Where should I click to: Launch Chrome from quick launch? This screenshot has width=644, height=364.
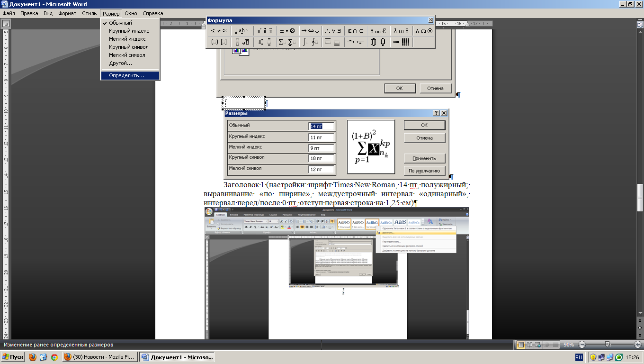point(54,357)
